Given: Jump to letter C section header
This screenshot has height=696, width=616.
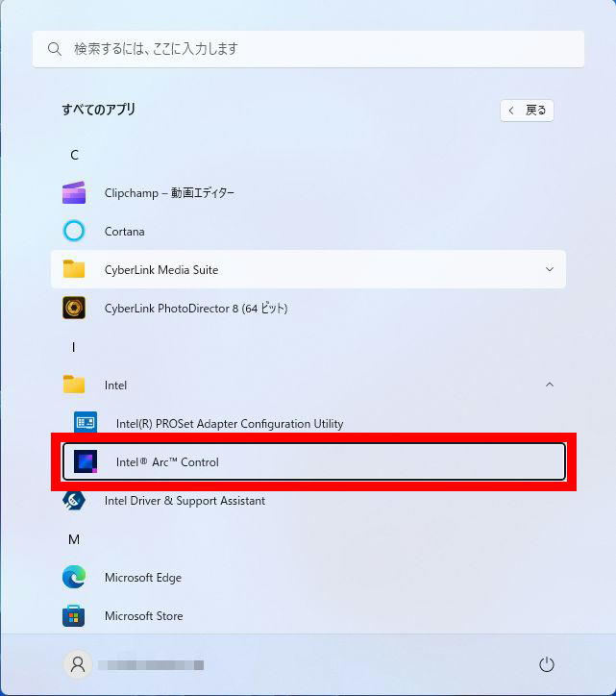Looking at the screenshot, I should coord(74,155).
